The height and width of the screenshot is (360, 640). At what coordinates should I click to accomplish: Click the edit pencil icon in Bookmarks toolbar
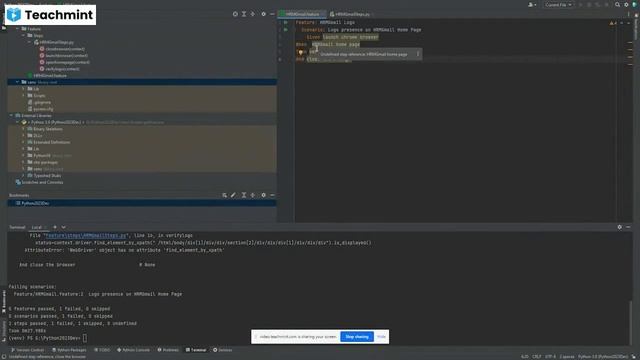point(233,195)
